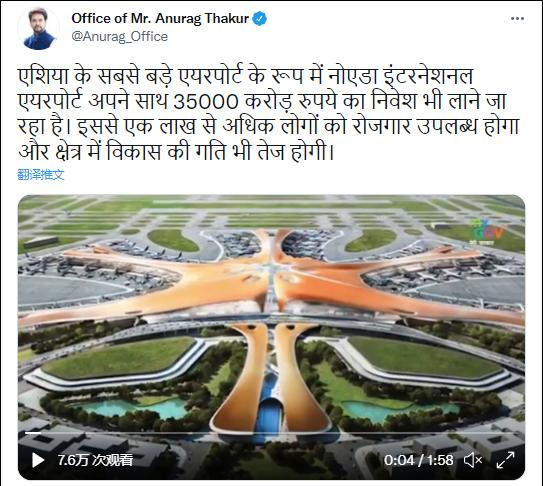This screenshot has width=543, height=486.
Task: Seek along the video progress bar
Action: pos(271,433)
